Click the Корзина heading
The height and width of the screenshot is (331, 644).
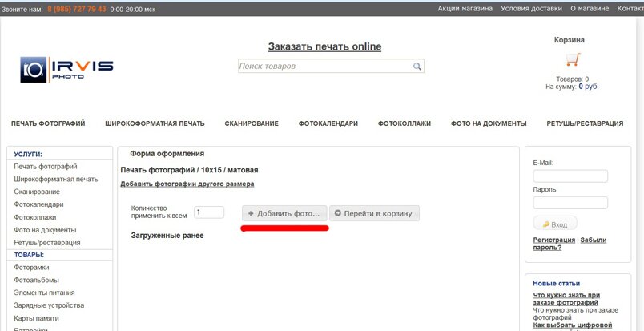[x=570, y=40]
